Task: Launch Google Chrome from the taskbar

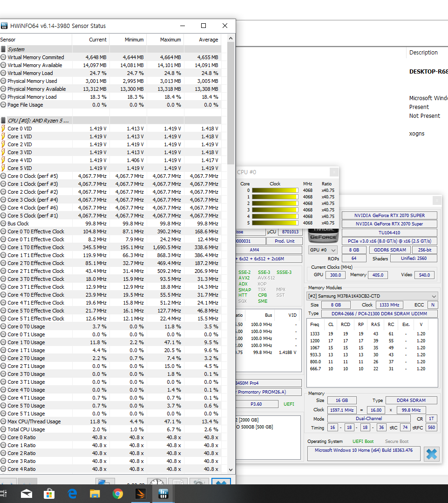Action: [118, 494]
